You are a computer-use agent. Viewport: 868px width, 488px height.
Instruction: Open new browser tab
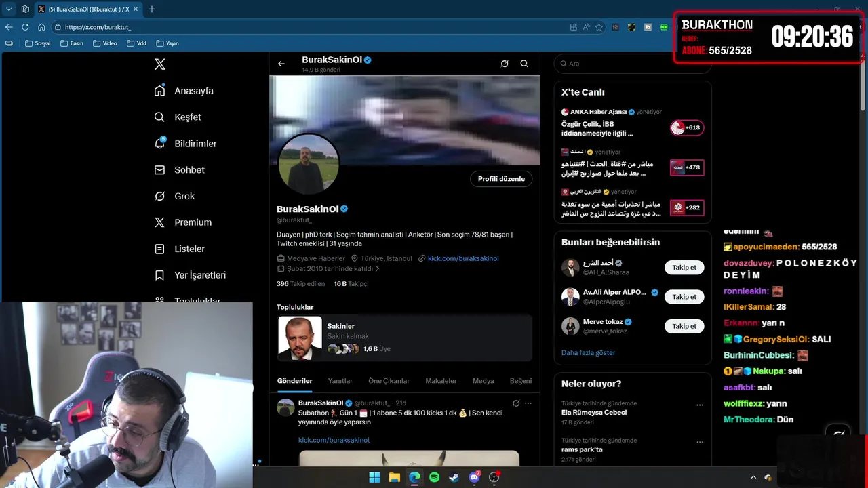click(152, 9)
